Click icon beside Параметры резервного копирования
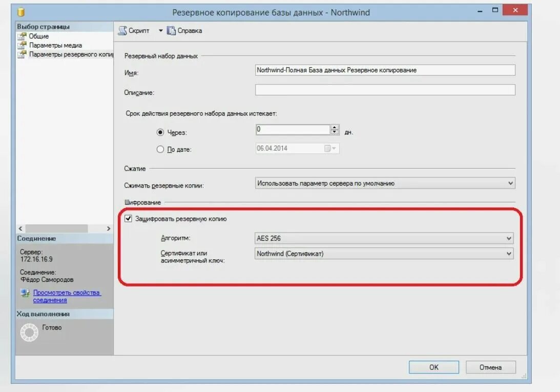 click(22, 54)
